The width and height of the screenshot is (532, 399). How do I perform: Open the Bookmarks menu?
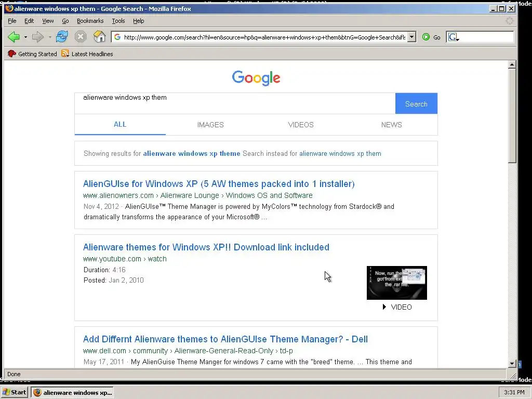click(90, 21)
